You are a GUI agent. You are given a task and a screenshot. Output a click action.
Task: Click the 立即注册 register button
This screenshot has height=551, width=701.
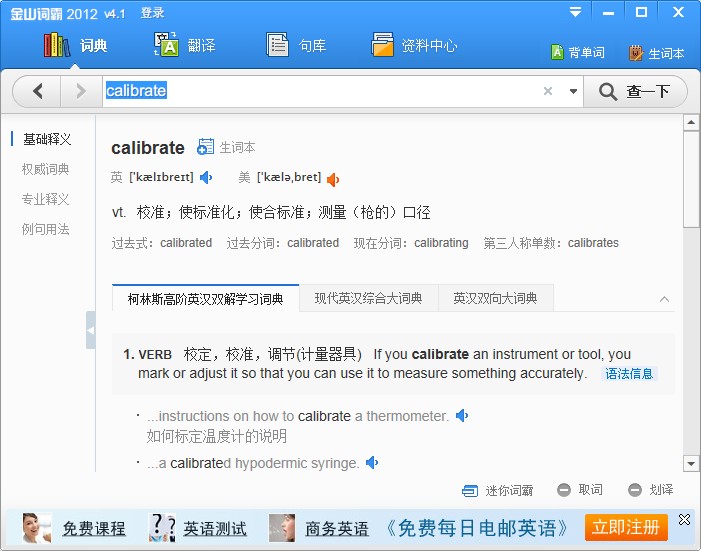(x=626, y=527)
